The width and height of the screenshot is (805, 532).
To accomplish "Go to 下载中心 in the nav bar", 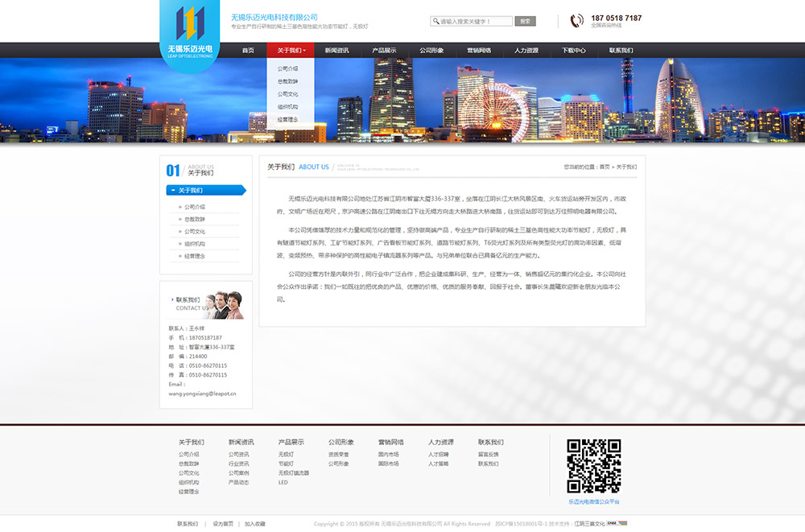I will [x=574, y=50].
